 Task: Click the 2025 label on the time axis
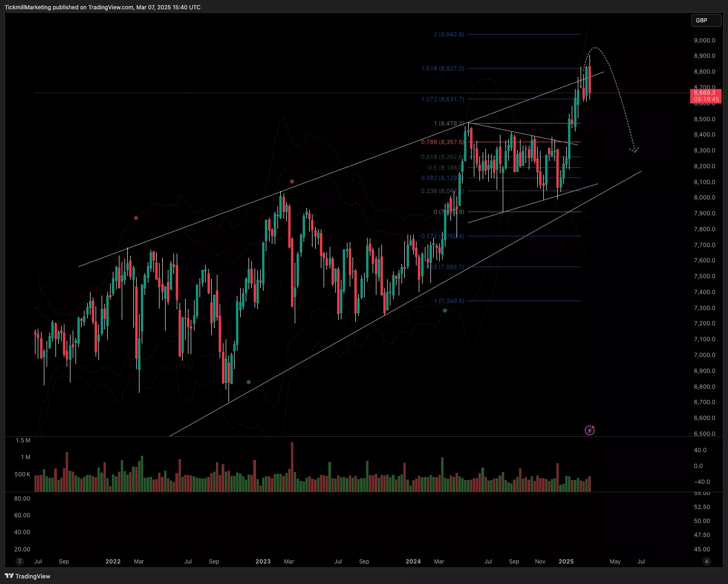click(x=566, y=561)
